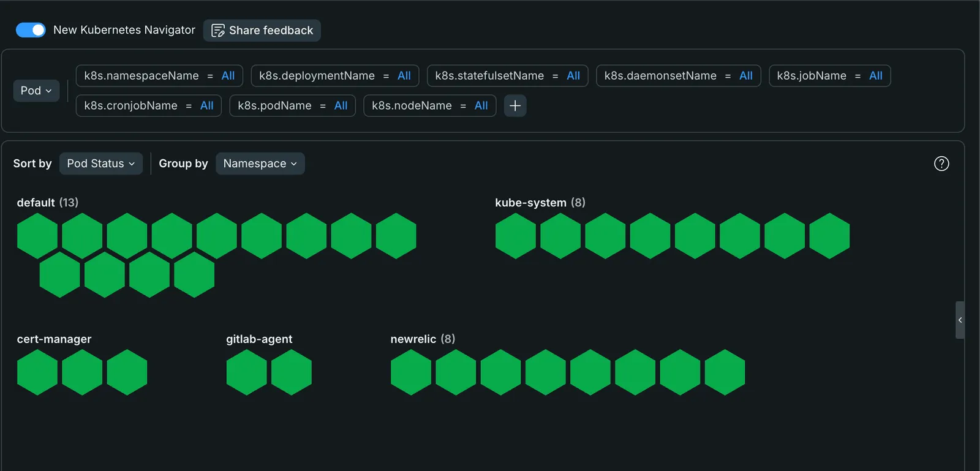Viewport: 980px width, 471px height.
Task: Select first pod hexagon in newrelic
Action: 411,372
